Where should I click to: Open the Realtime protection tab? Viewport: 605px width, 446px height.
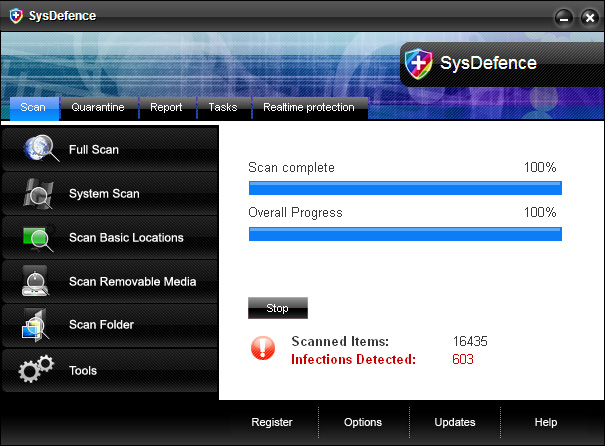pyautogui.click(x=309, y=108)
